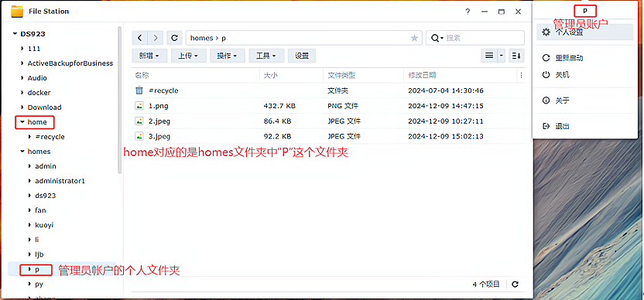Switch to list view icon
The width and height of the screenshot is (644, 300).
(x=489, y=56)
